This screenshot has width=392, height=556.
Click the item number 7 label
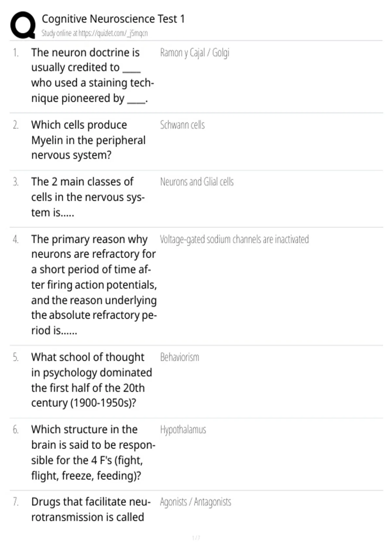point(16,502)
